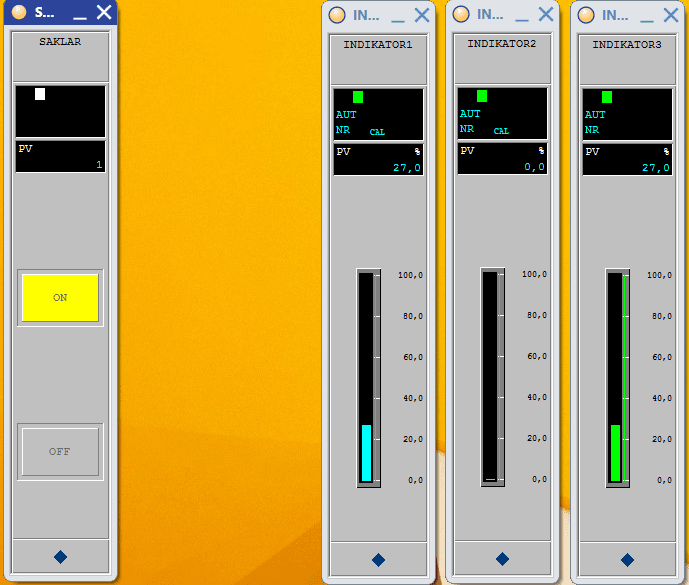Click the SAKLAR window title icon
The height and width of the screenshot is (585, 689).
[19, 12]
